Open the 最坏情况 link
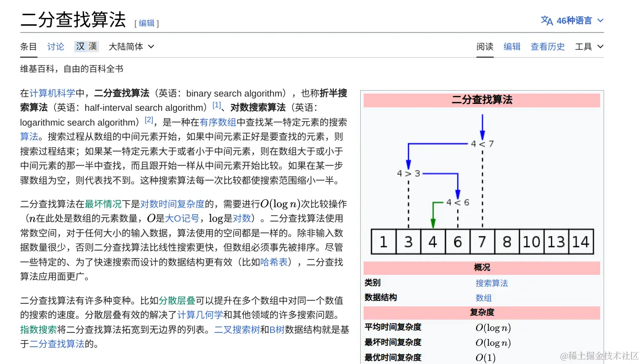 tap(103, 204)
